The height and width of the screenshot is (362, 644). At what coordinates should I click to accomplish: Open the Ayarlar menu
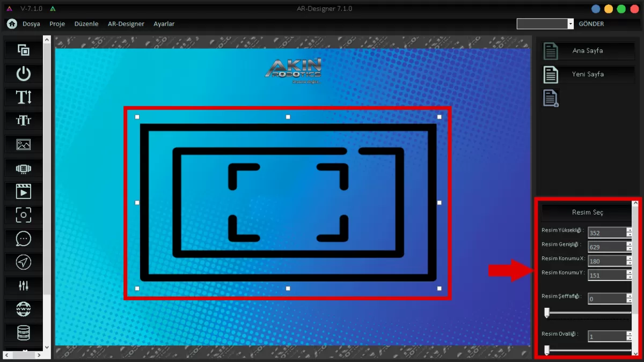click(164, 24)
